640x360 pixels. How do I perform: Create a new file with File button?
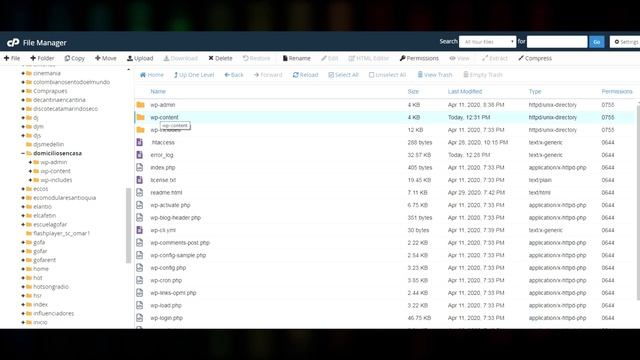[x=12, y=58]
